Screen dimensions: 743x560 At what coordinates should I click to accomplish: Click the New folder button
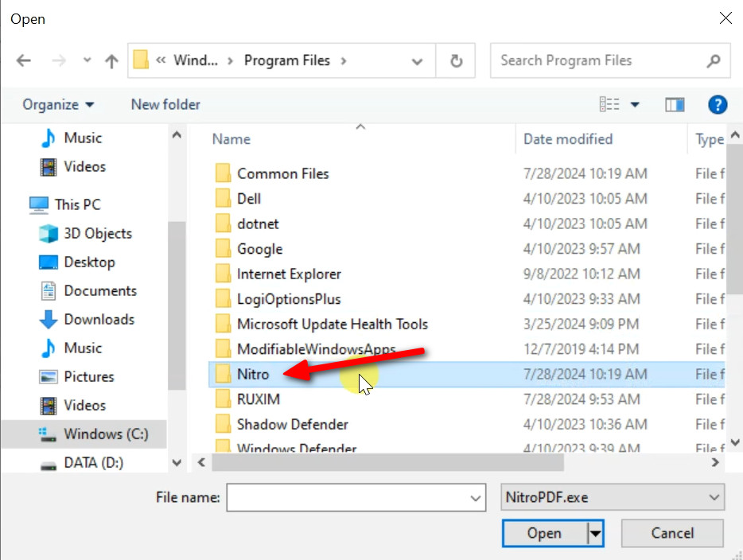click(x=165, y=104)
